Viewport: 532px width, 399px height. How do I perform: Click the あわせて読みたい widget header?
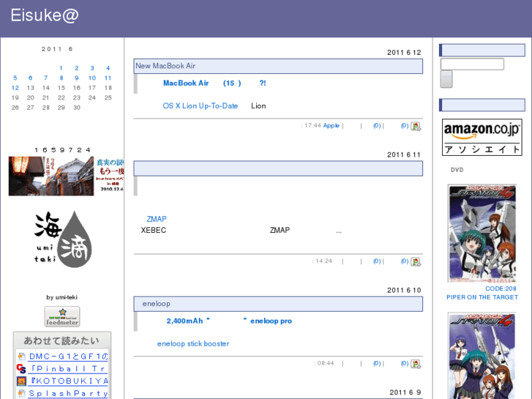62,340
